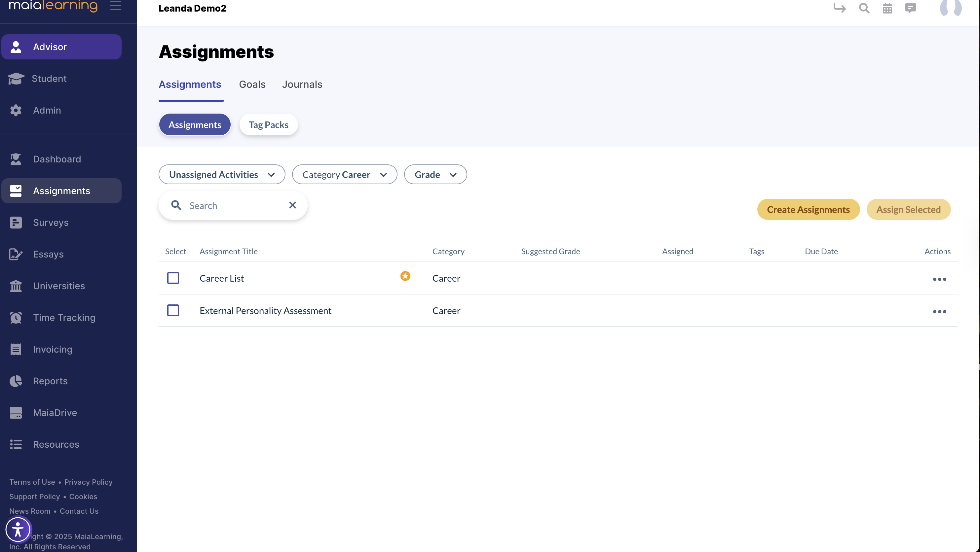Switch to Advisor role
The image size is (980, 552).
pyautogui.click(x=62, y=47)
